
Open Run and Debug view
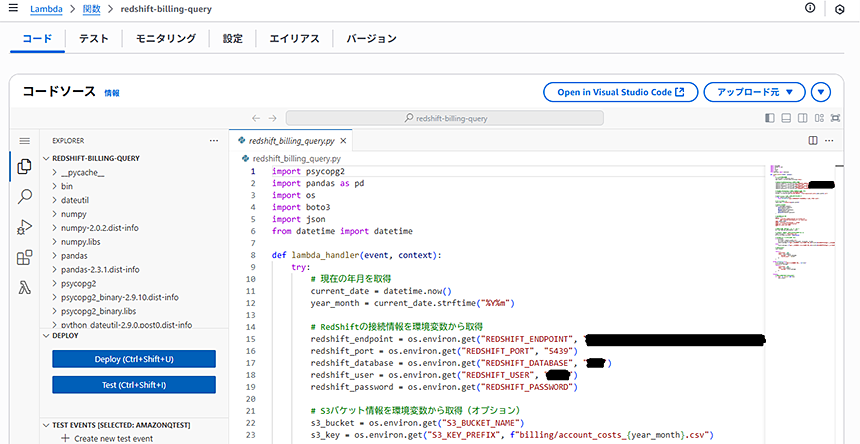pos(25,226)
